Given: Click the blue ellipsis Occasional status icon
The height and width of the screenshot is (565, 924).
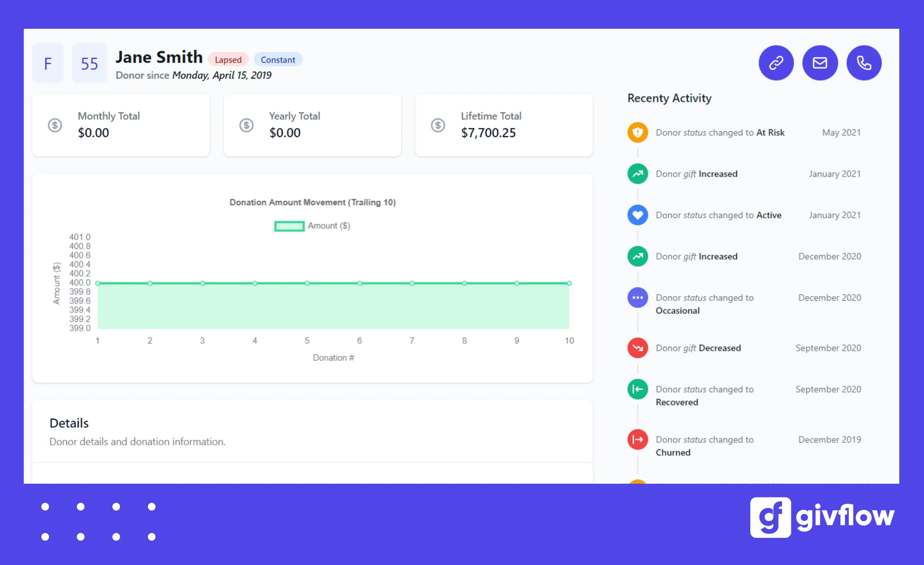Looking at the screenshot, I should click(637, 297).
